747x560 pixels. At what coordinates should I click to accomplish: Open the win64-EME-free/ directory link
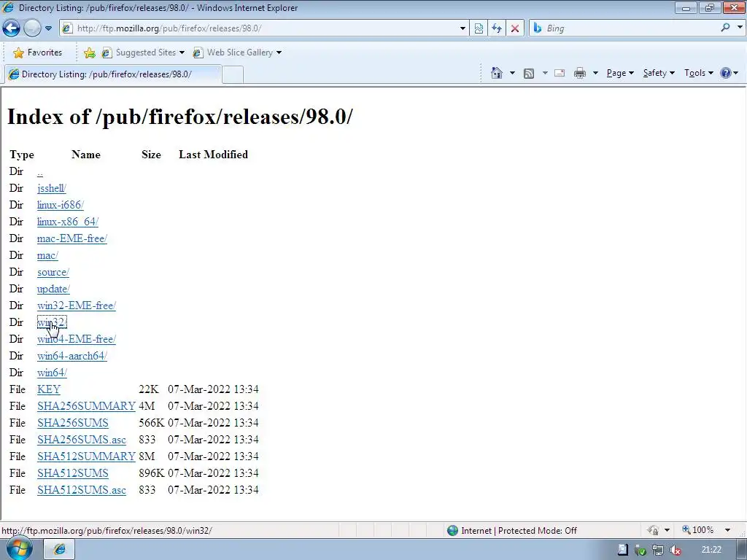[76, 339]
